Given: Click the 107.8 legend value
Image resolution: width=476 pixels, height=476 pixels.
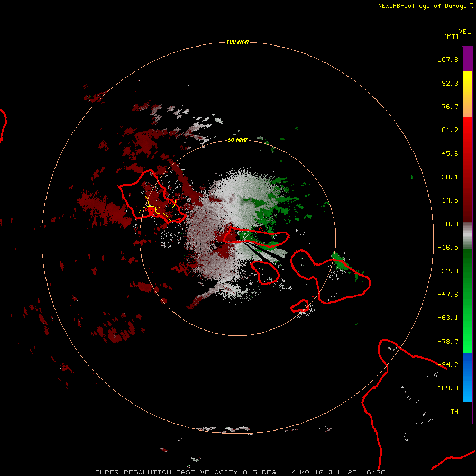Looking at the screenshot, I should click(x=448, y=59).
